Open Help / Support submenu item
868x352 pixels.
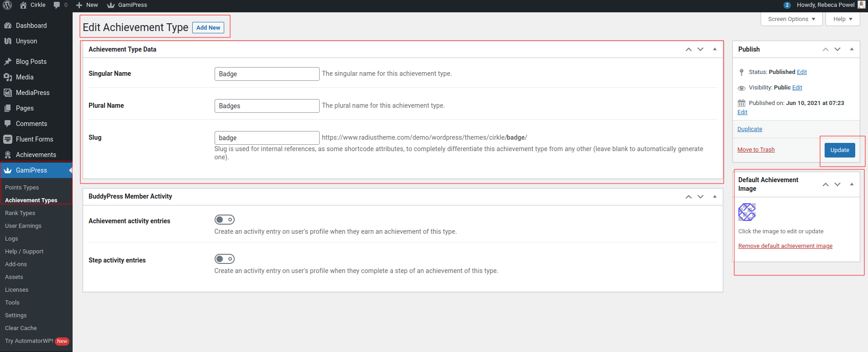point(24,252)
